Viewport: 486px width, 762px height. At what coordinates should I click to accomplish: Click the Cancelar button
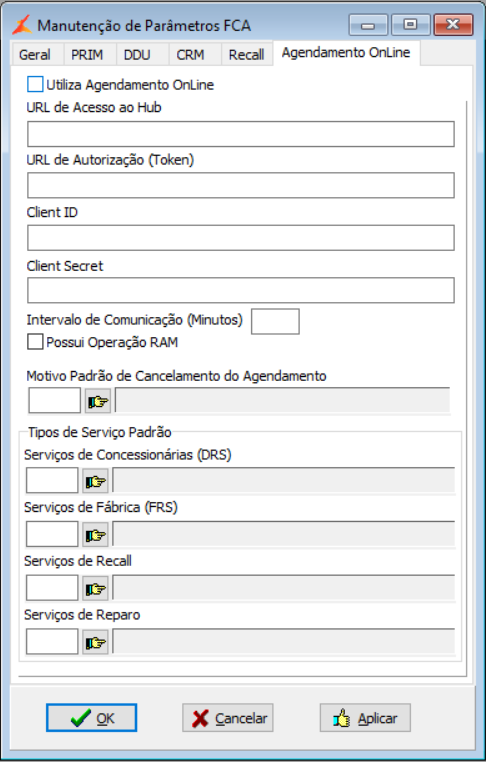pos(228,717)
